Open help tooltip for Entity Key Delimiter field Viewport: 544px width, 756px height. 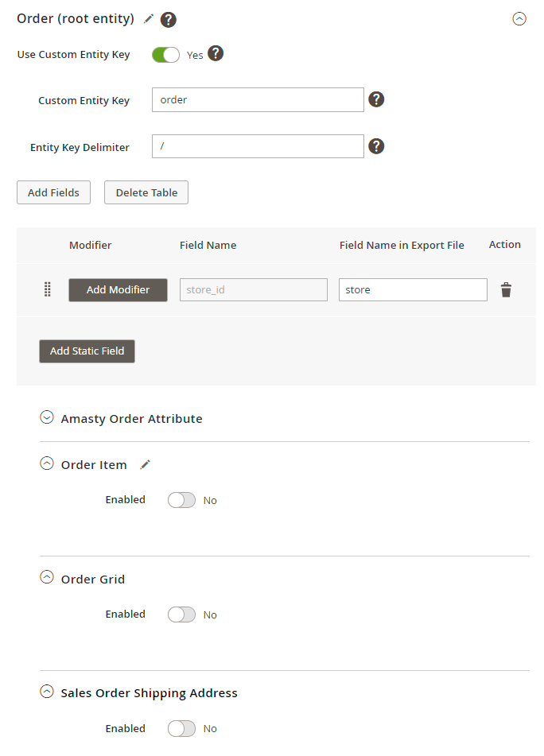[377, 146]
